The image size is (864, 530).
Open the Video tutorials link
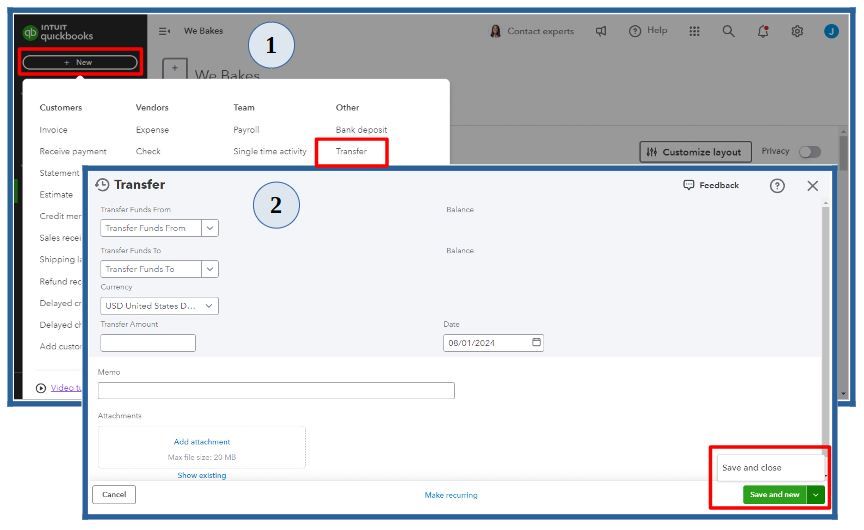point(66,388)
